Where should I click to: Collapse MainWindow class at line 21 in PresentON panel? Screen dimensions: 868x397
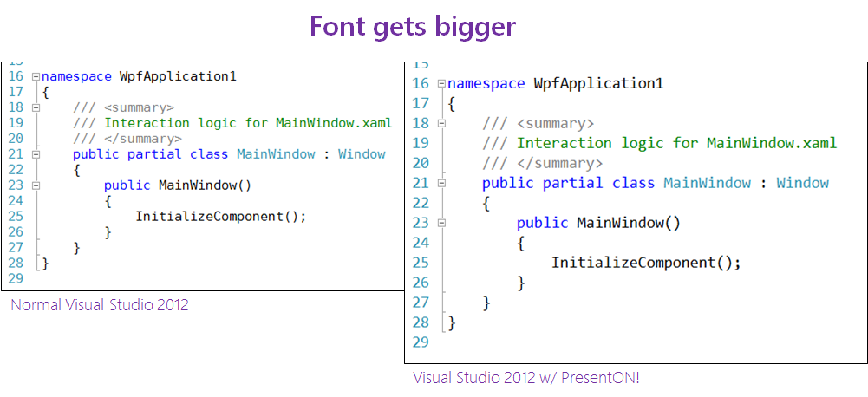click(441, 183)
